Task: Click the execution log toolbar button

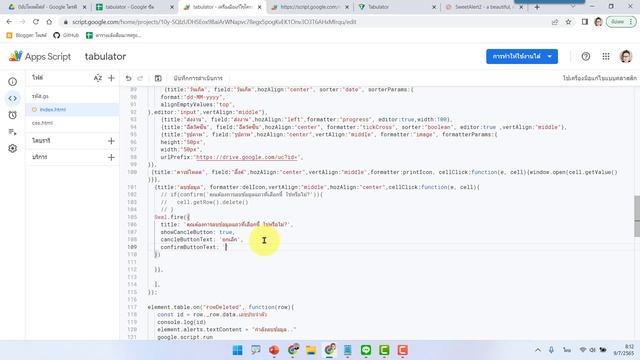Action: (198, 78)
